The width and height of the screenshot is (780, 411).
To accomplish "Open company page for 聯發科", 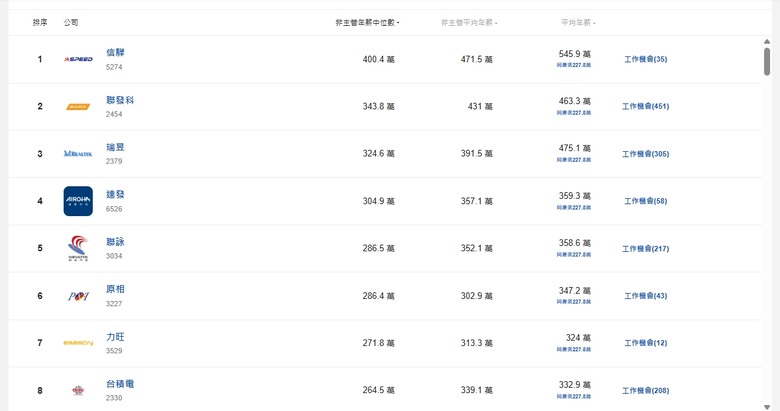I will pyautogui.click(x=120, y=100).
